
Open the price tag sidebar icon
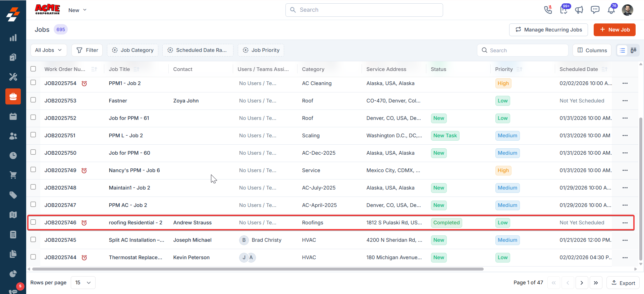(x=13, y=195)
